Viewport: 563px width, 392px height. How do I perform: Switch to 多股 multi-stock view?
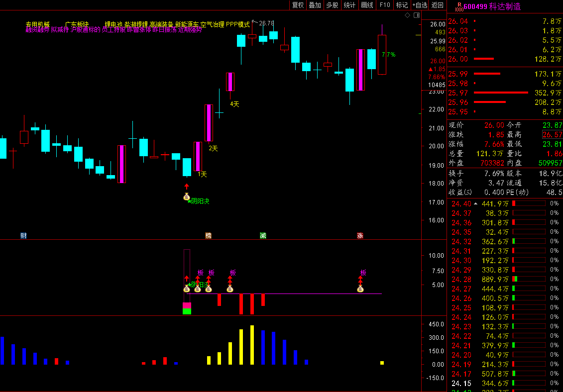(332, 5)
